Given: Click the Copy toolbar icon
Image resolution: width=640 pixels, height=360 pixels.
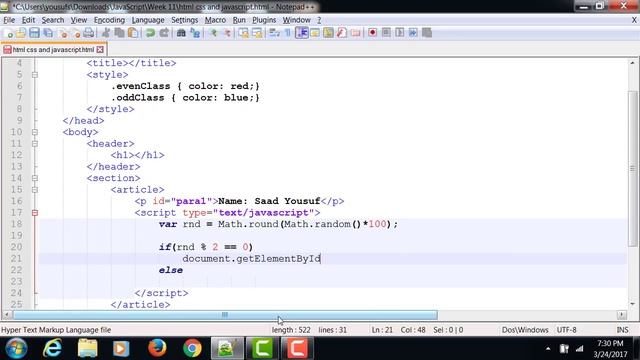Looking at the screenshot, I should pyautogui.click(x=120, y=33).
